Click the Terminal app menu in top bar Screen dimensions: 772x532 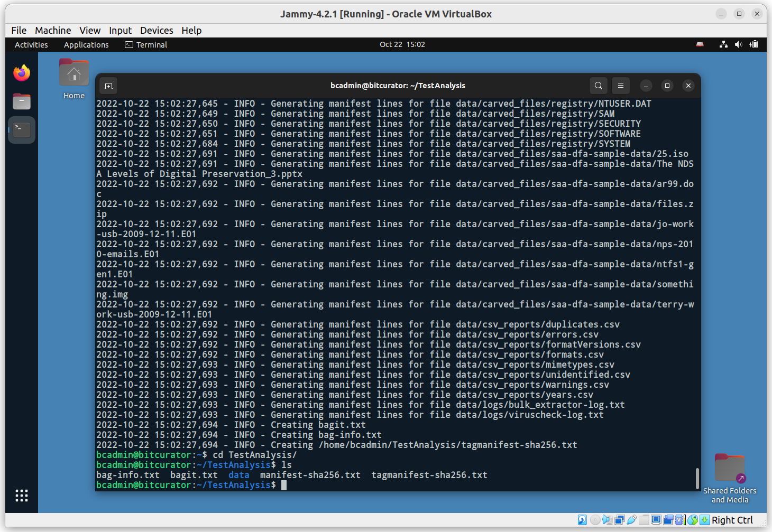pyautogui.click(x=146, y=45)
